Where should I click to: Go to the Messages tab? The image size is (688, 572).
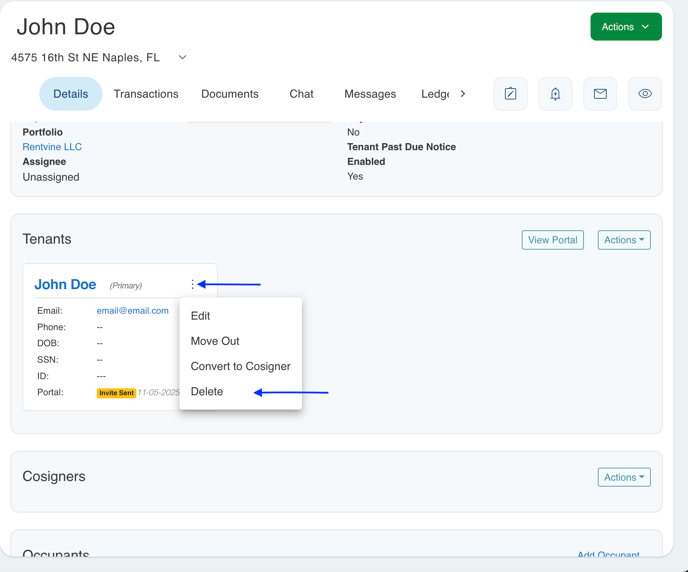(370, 94)
